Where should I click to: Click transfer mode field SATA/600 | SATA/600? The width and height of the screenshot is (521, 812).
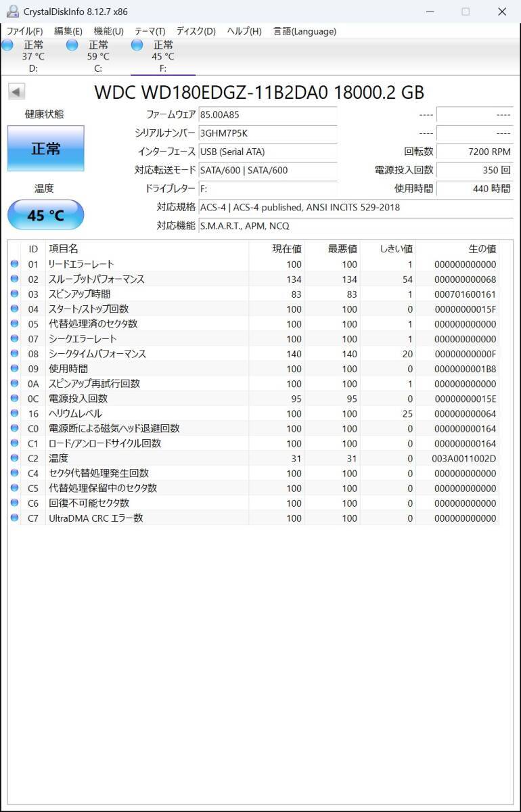[x=267, y=171]
